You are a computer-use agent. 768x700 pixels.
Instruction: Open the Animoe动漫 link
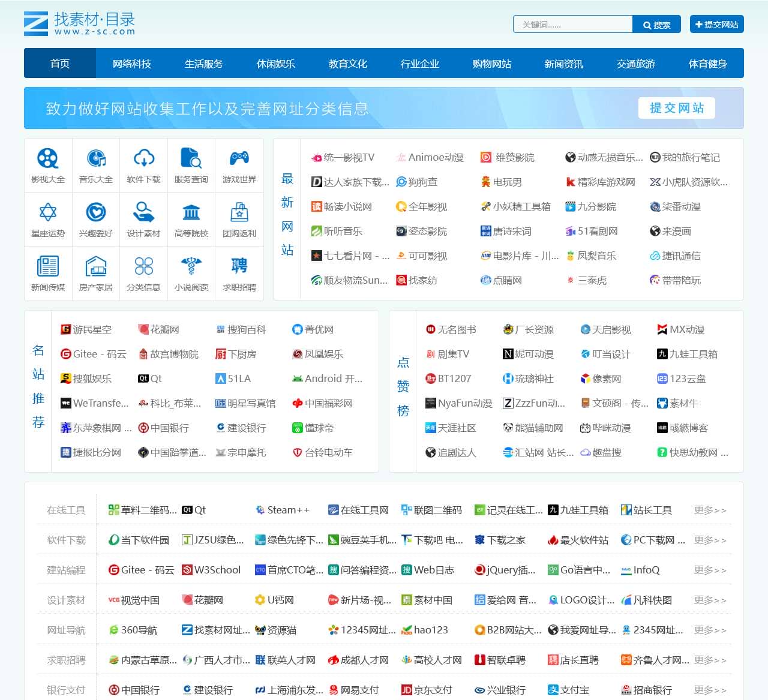[x=436, y=158]
